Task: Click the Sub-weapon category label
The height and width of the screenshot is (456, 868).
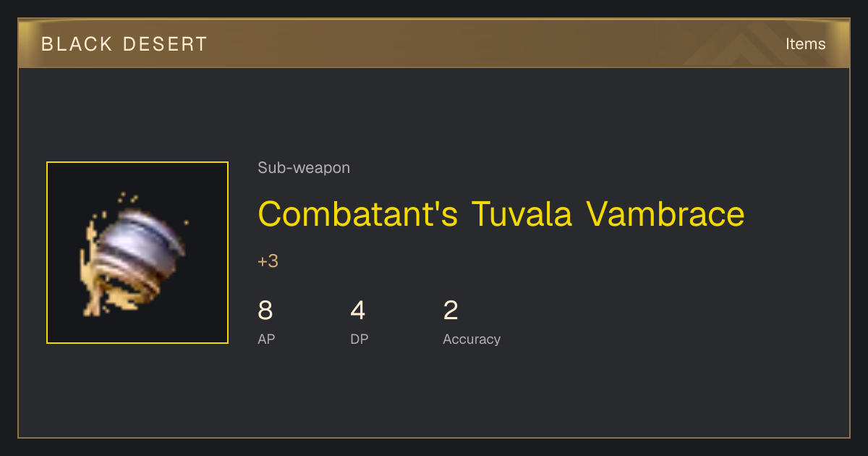Action: click(x=304, y=168)
